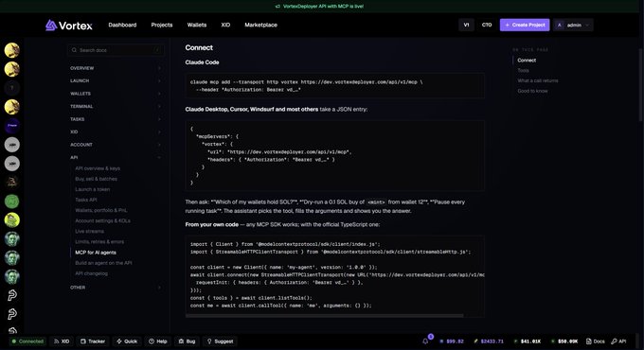
Task: Click the $50.09K stat in the bottom bar
Action: [x=564, y=341]
